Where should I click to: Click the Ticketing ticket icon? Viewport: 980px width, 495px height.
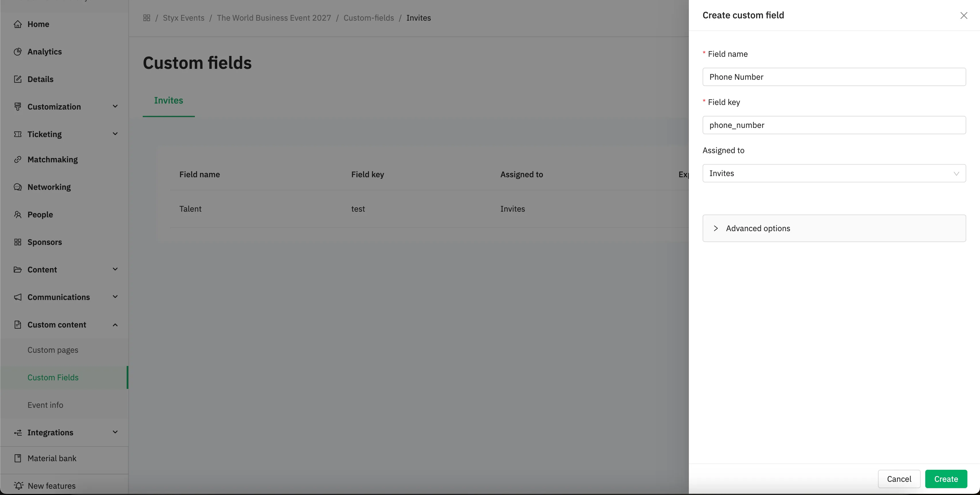click(17, 134)
